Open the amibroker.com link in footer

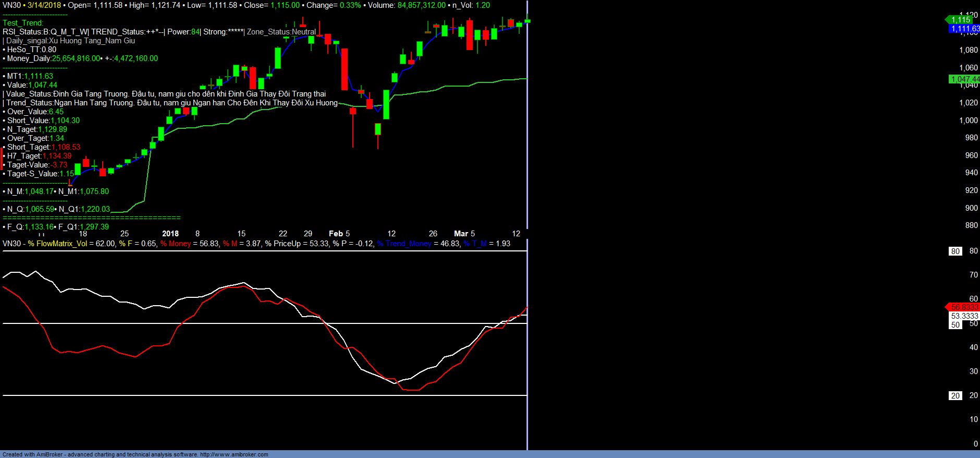[x=234, y=454]
